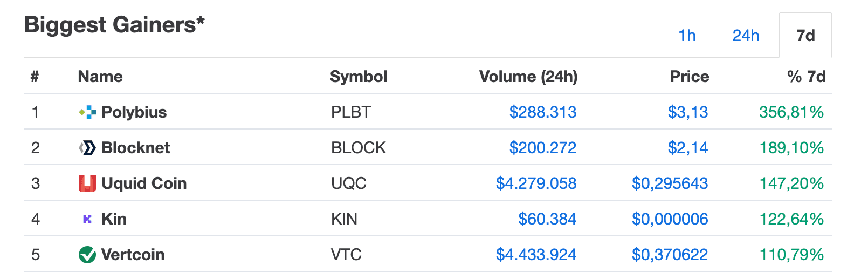Click Kin price $0,000006 link
The image size is (868, 272).
point(670,219)
